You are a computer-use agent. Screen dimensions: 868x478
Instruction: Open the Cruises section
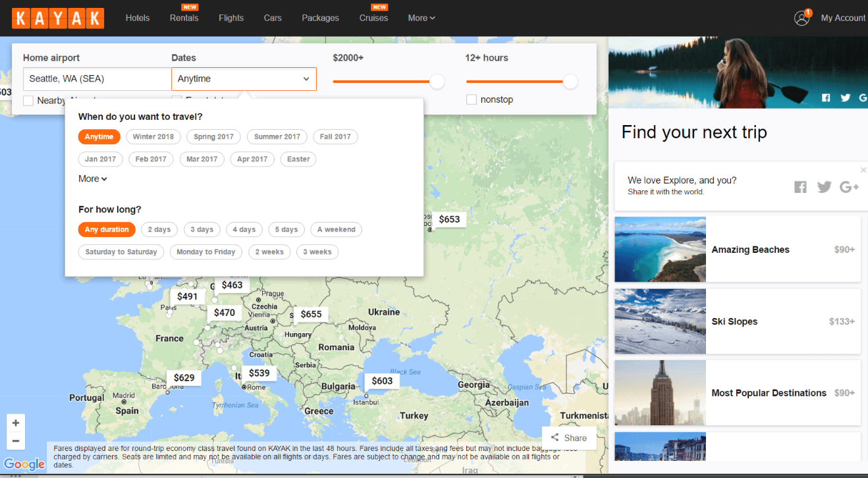click(373, 18)
